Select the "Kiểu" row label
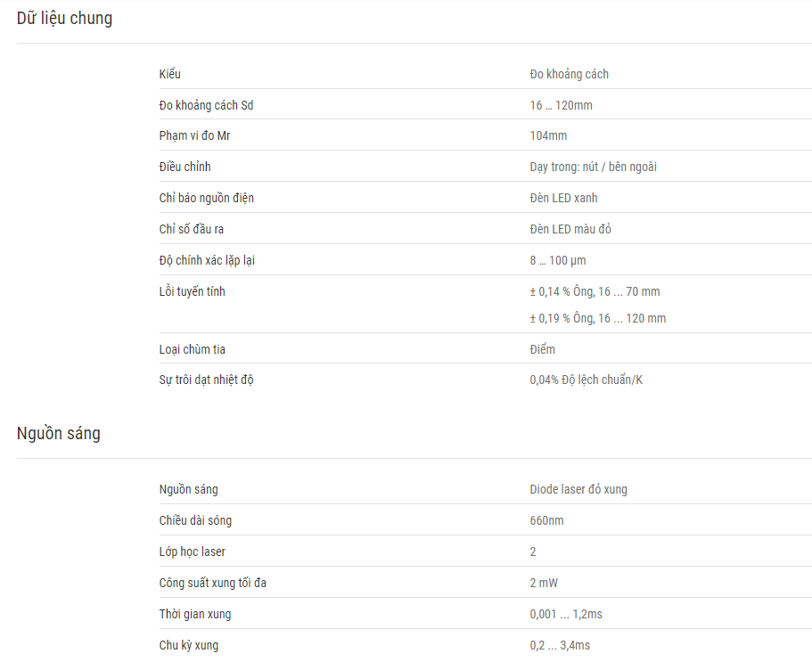Screen dimensions: 812x670 tap(170, 74)
